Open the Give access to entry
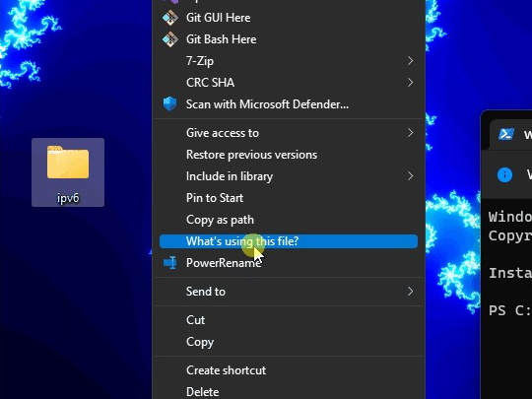Image resolution: width=532 pixels, height=399 pixels. point(289,133)
